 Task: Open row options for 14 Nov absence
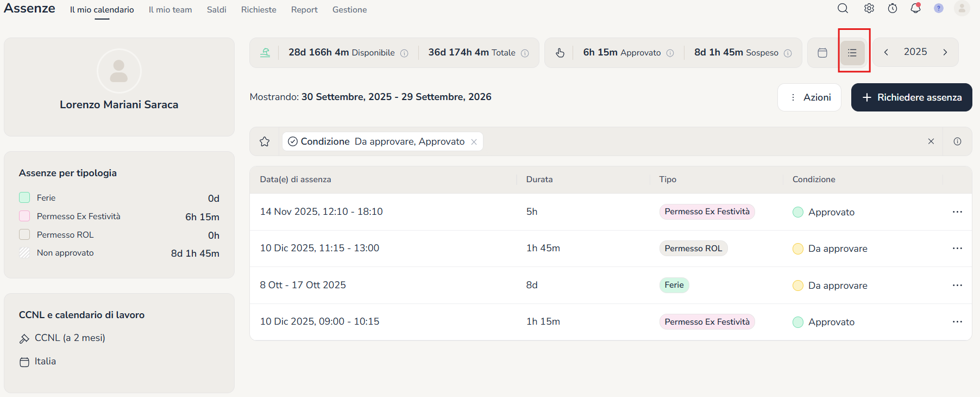click(957, 212)
